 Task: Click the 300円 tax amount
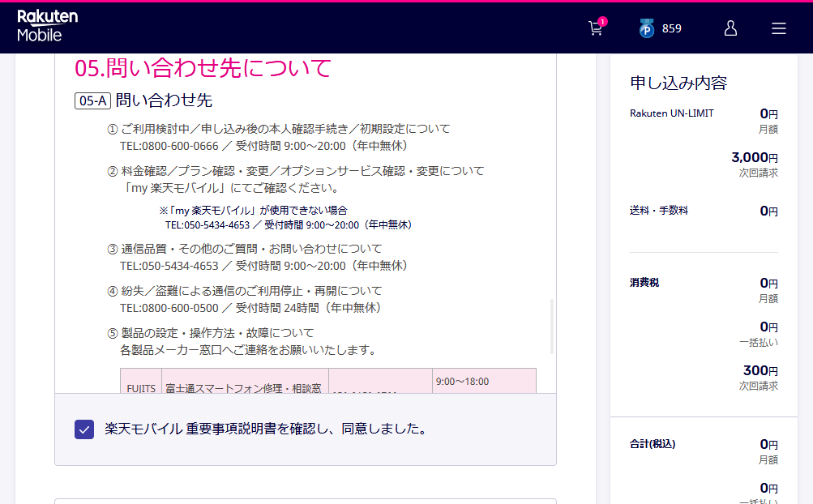(x=760, y=370)
